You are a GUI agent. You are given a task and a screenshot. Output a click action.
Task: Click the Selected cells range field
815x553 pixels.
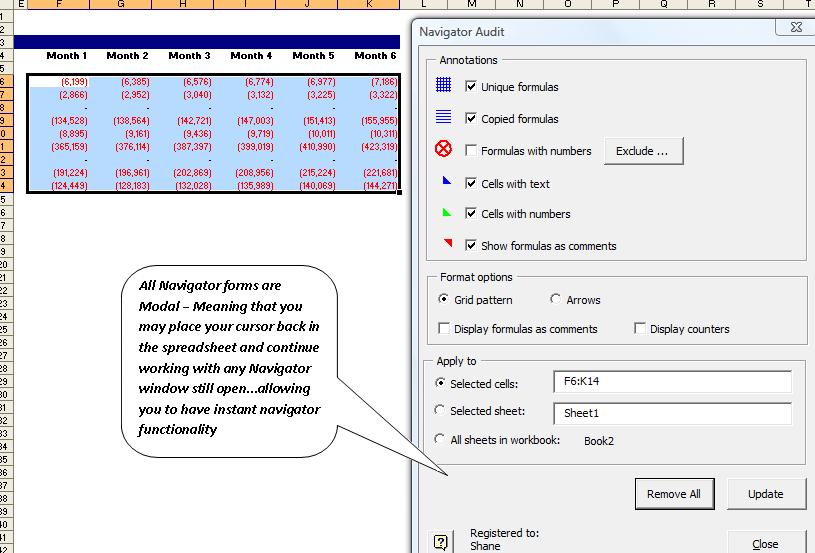pyautogui.click(x=671, y=382)
